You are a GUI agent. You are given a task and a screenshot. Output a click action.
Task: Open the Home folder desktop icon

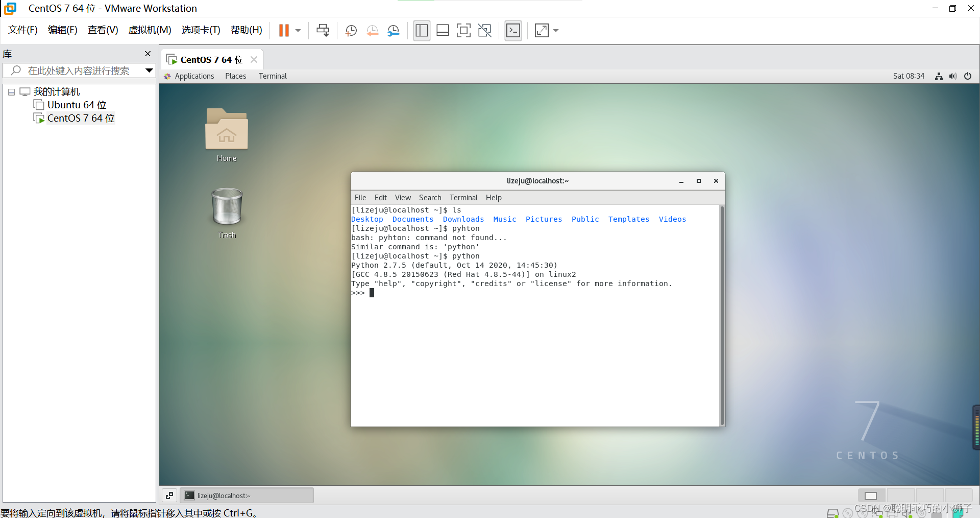point(227,135)
